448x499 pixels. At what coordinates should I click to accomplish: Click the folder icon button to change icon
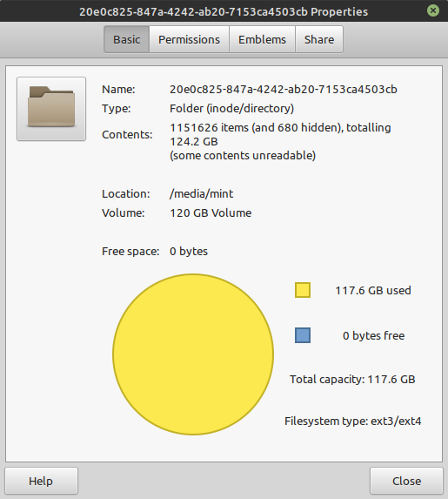pyautogui.click(x=51, y=109)
